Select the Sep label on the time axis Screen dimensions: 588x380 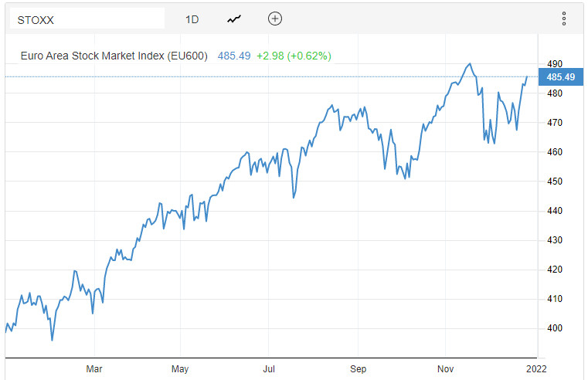click(358, 368)
